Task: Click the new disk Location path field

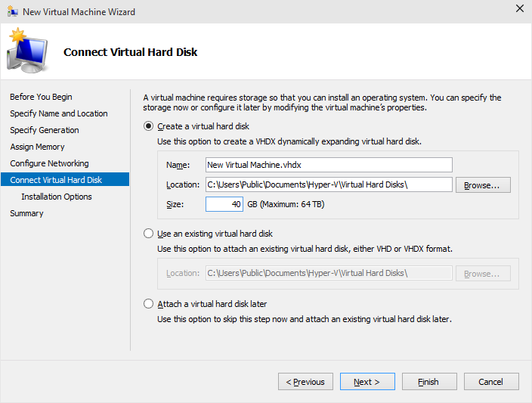Action: (x=329, y=184)
